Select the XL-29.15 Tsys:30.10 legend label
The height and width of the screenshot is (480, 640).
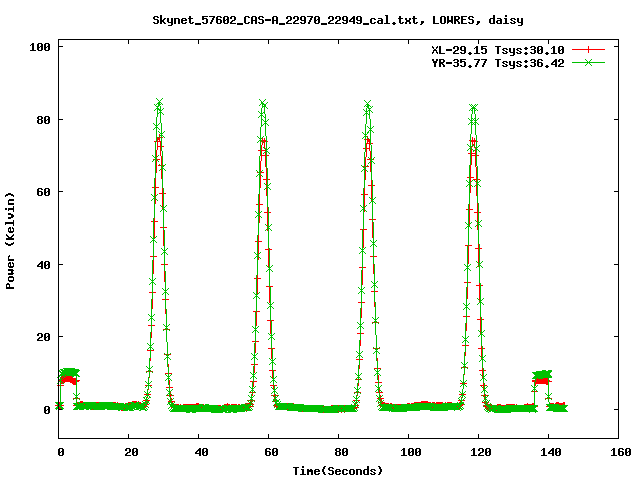[498, 50]
